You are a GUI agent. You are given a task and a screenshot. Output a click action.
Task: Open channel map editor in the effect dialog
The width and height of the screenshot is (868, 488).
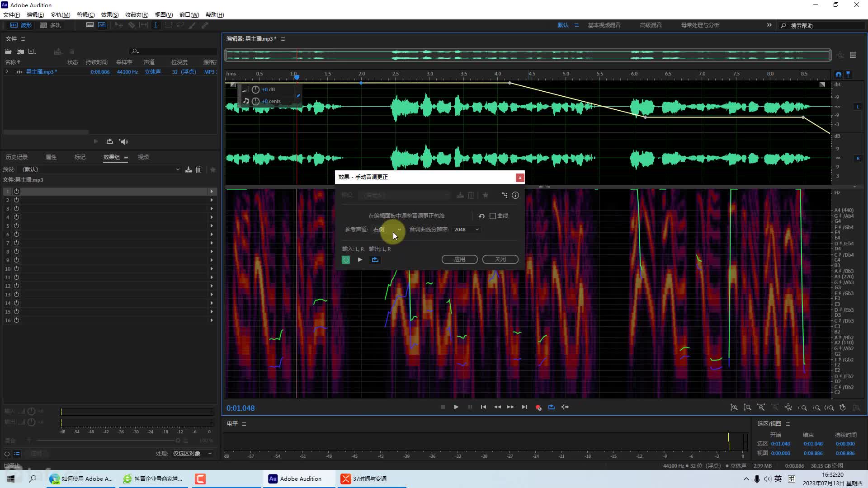(505, 195)
